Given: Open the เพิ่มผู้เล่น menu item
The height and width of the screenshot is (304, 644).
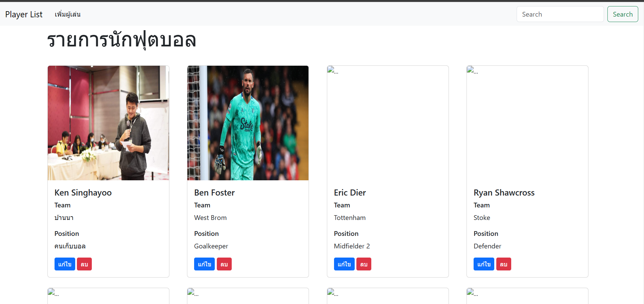Looking at the screenshot, I should tap(67, 14).
